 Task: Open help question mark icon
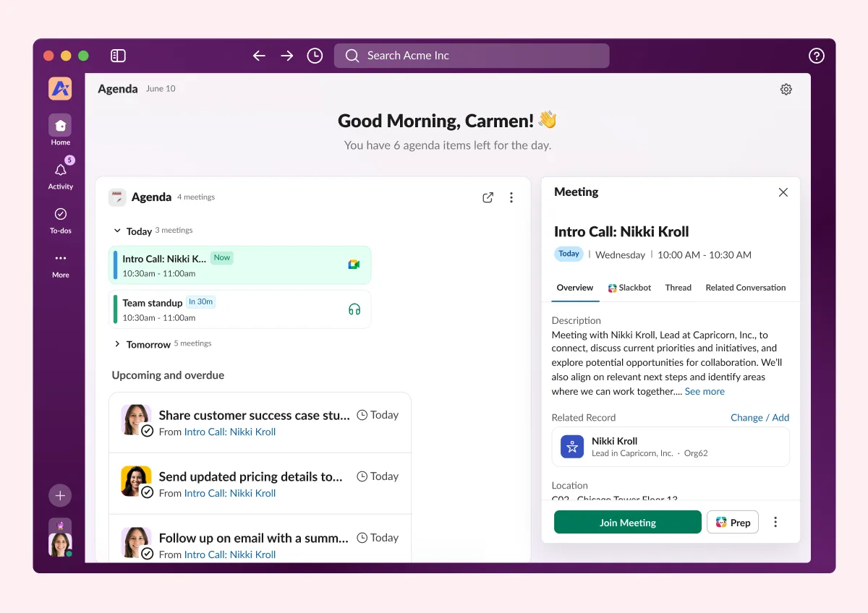click(817, 56)
